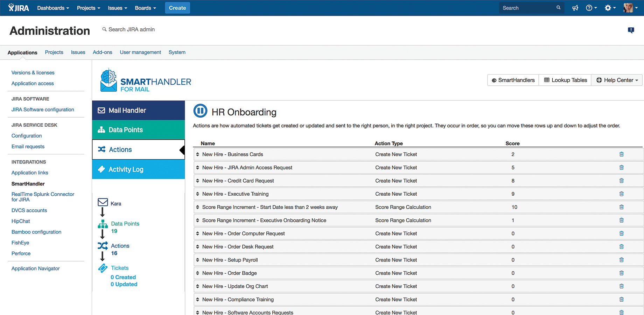Click the blue feedback comment icon
The image size is (644, 315).
pos(631,30)
